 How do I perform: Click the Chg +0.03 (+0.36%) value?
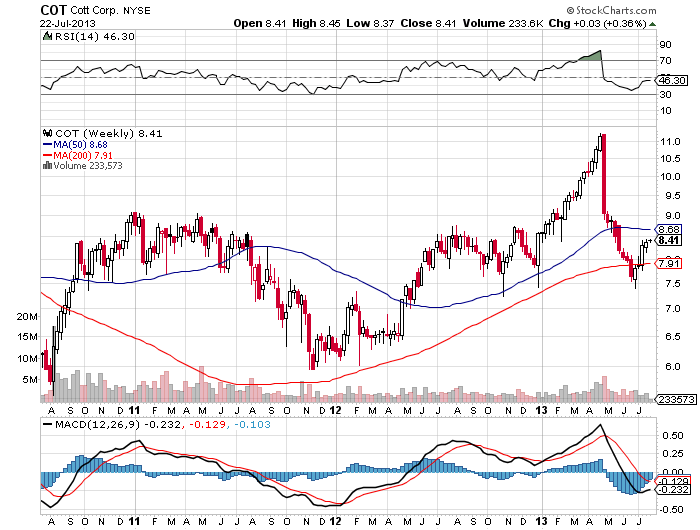tap(597, 23)
